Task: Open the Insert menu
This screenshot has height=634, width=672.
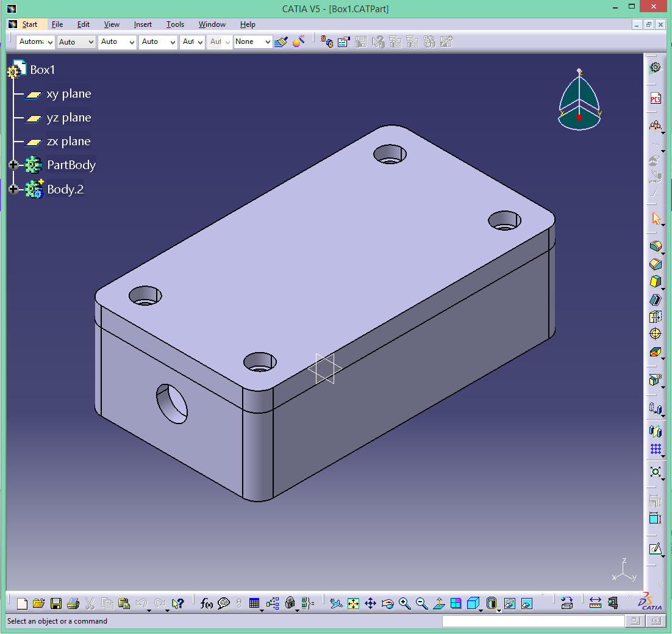Action: pyautogui.click(x=143, y=24)
